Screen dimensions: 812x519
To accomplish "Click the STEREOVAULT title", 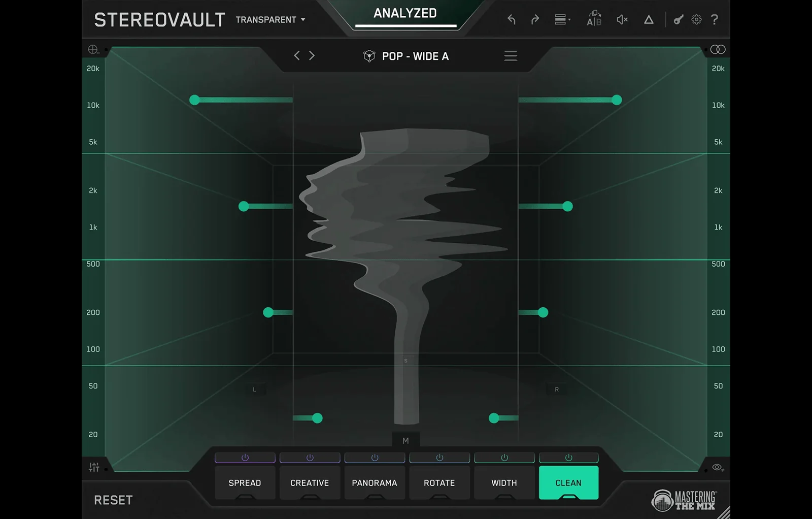I will [159, 20].
